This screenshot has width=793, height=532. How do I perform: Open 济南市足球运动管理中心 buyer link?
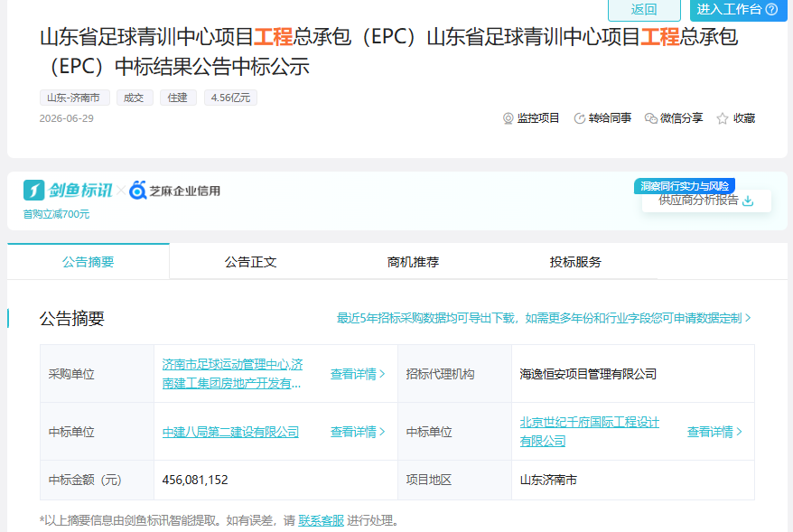click(232, 374)
